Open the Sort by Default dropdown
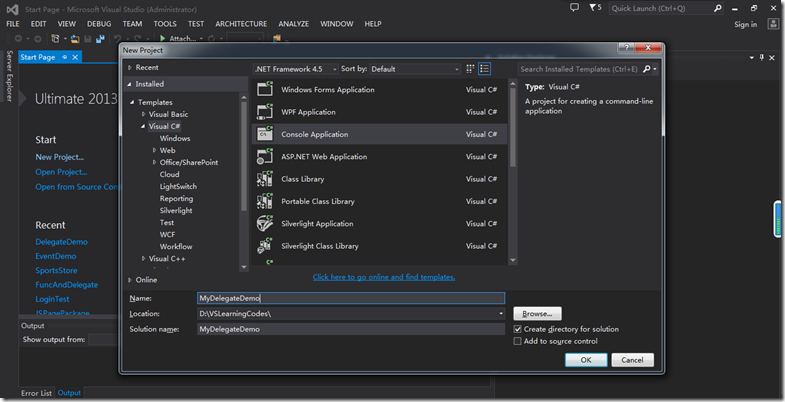 coord(415,69)
